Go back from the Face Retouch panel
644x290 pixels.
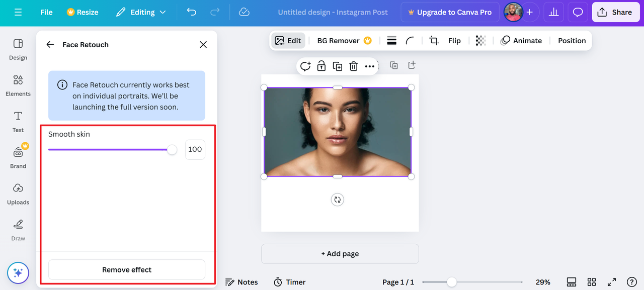50,45
